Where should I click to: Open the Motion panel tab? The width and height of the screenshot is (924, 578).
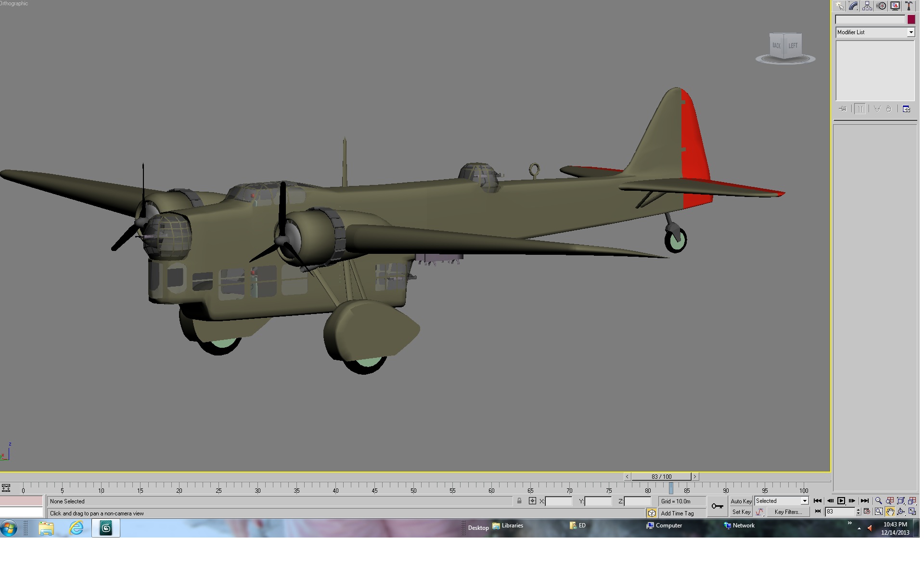coord(881,6)
